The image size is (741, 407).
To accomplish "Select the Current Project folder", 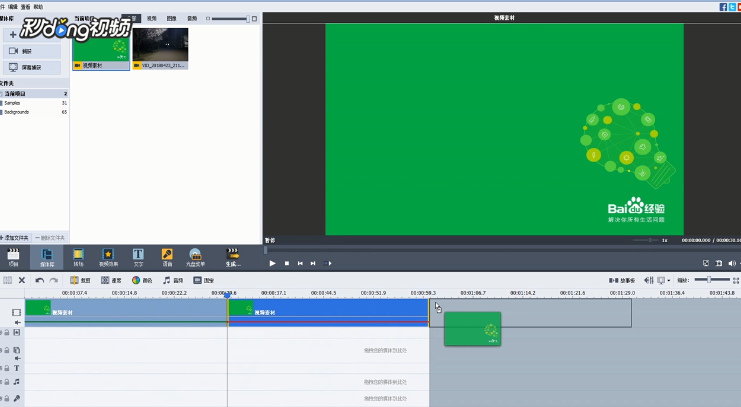I will tap(34, 94).
